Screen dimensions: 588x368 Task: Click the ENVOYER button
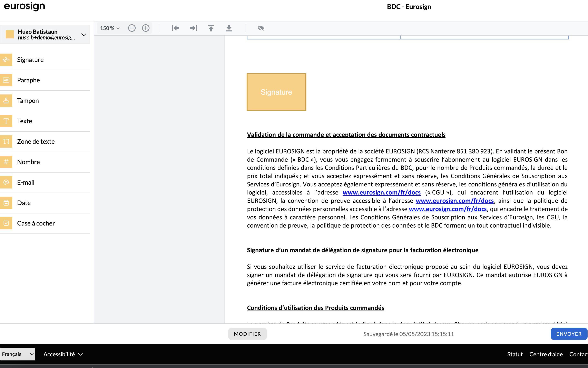tap(569, 334)
